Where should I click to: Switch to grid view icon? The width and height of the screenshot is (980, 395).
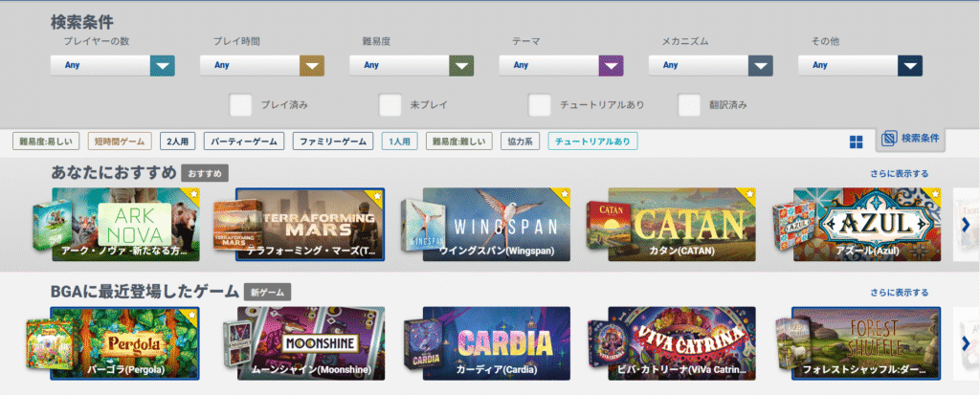[x=856, y=142]
